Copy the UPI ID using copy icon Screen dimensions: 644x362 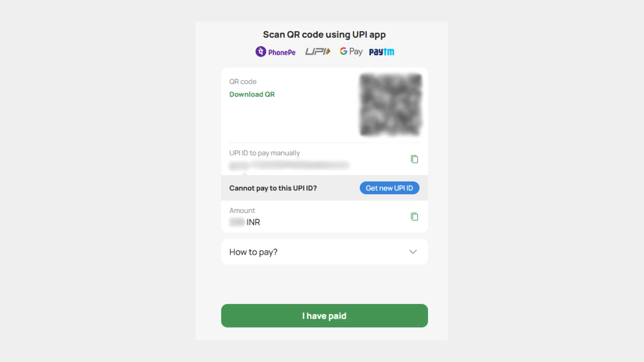click(414, 159)
